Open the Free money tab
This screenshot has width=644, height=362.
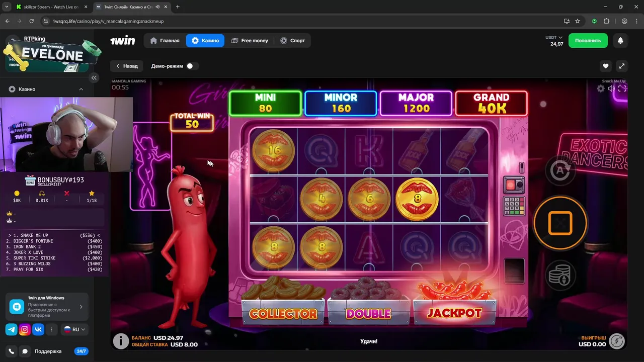coord(250,40)
